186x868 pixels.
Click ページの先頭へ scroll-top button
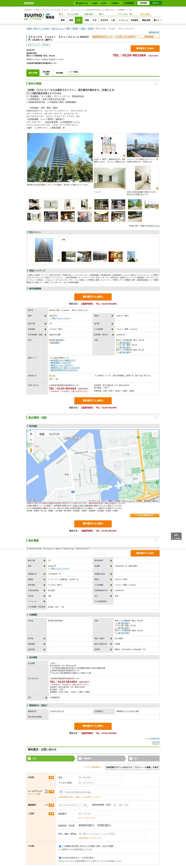[x=176, y=536]
